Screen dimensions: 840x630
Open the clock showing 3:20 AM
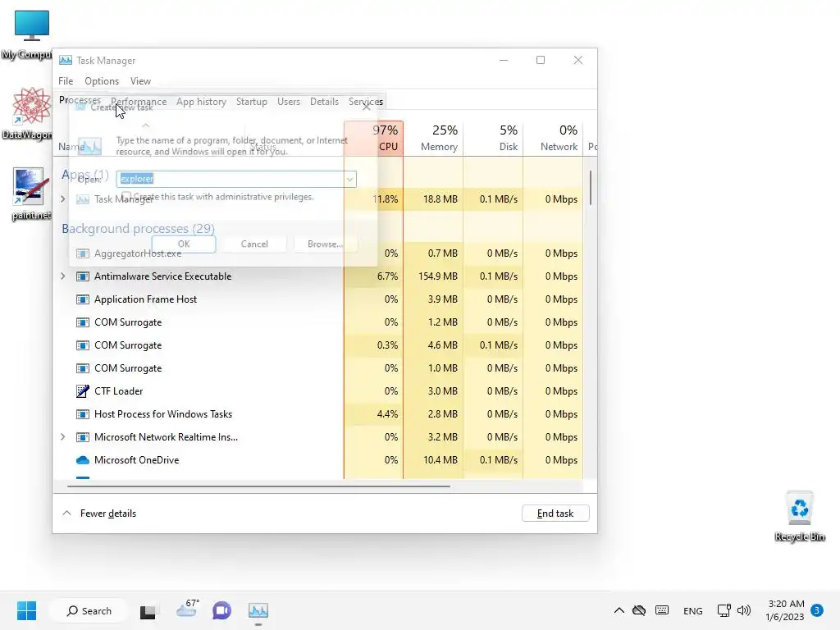[x=786, y=610]
